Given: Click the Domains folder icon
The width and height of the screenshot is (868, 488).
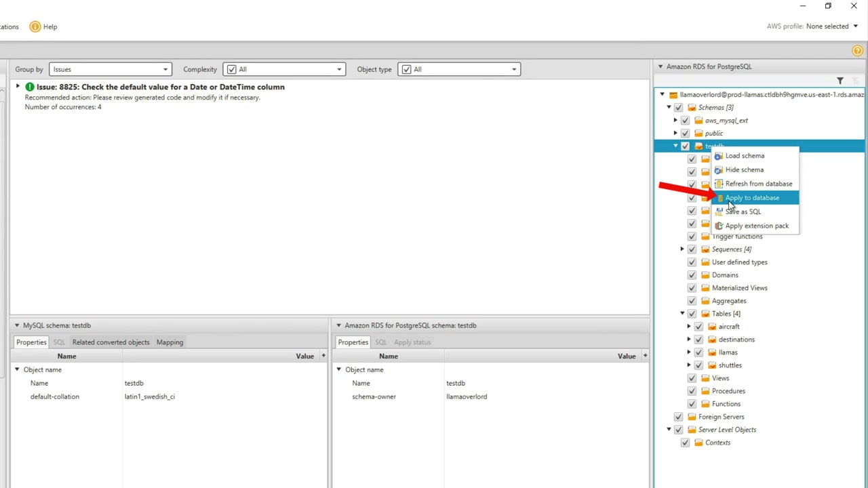Looking at the screenshot, I should (x=705, y=275).
